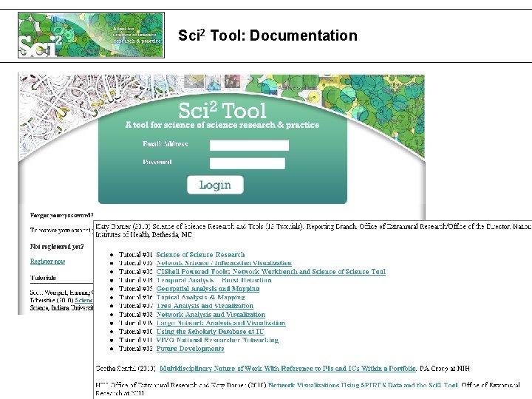532x399 pixels.
Task: Click 'Forgot your password?' text
Action: point(61,215)
